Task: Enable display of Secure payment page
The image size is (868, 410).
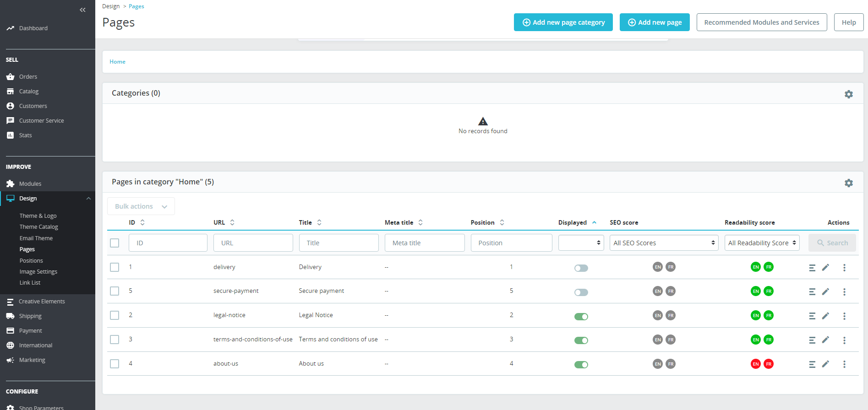Action: coord(581,292)
